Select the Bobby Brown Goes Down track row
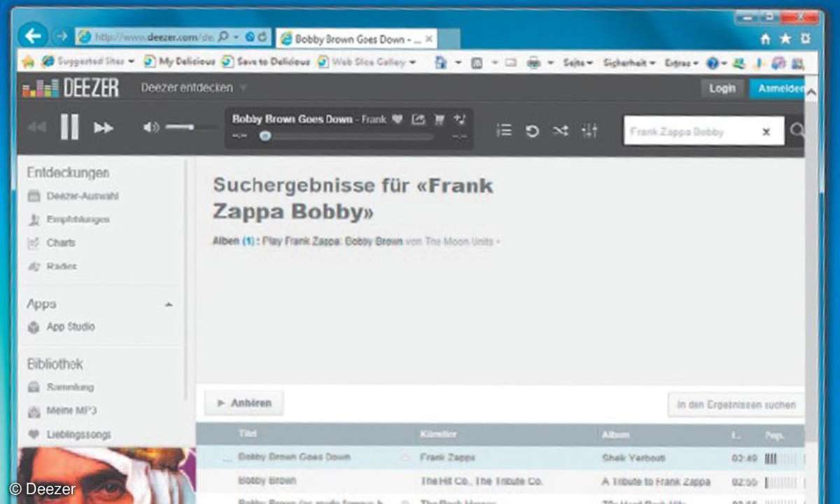The width and height of the screenshot is (840, 504). [500, 458]
